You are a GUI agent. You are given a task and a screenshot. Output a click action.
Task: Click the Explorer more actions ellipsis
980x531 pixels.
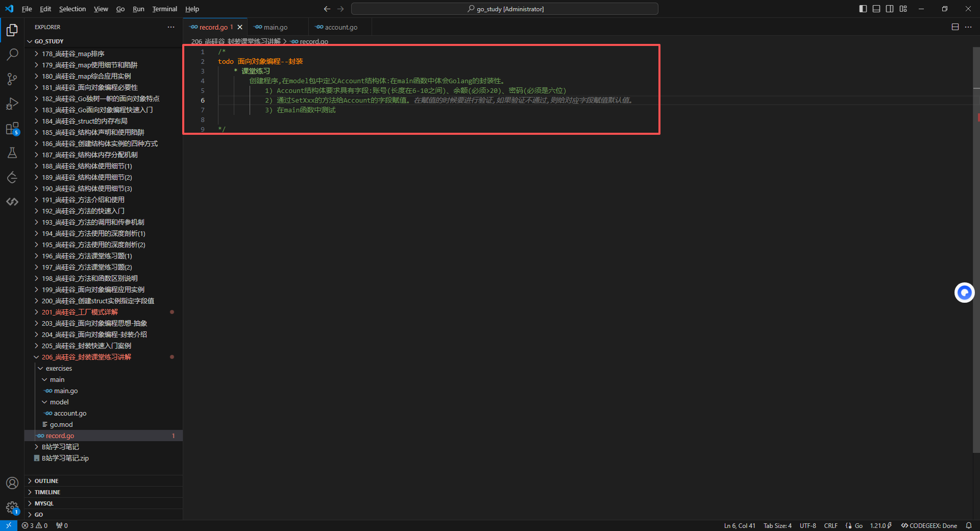pos(171,27)
